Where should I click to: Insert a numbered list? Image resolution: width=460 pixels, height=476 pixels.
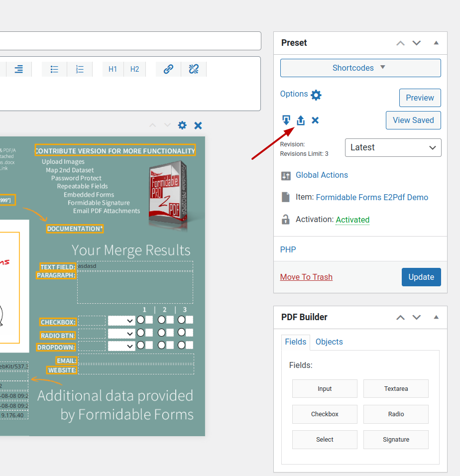[80, 69]
